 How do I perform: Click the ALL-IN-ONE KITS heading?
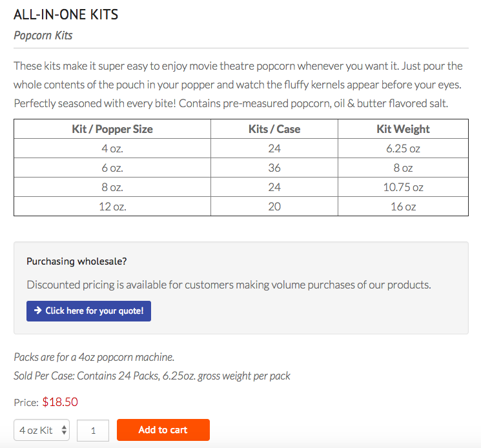coord(66,14)
